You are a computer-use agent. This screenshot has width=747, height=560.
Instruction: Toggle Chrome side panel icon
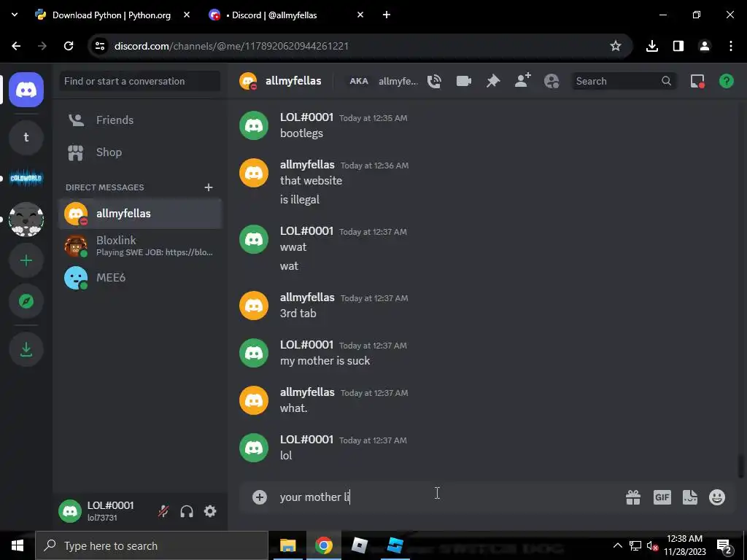678,46
